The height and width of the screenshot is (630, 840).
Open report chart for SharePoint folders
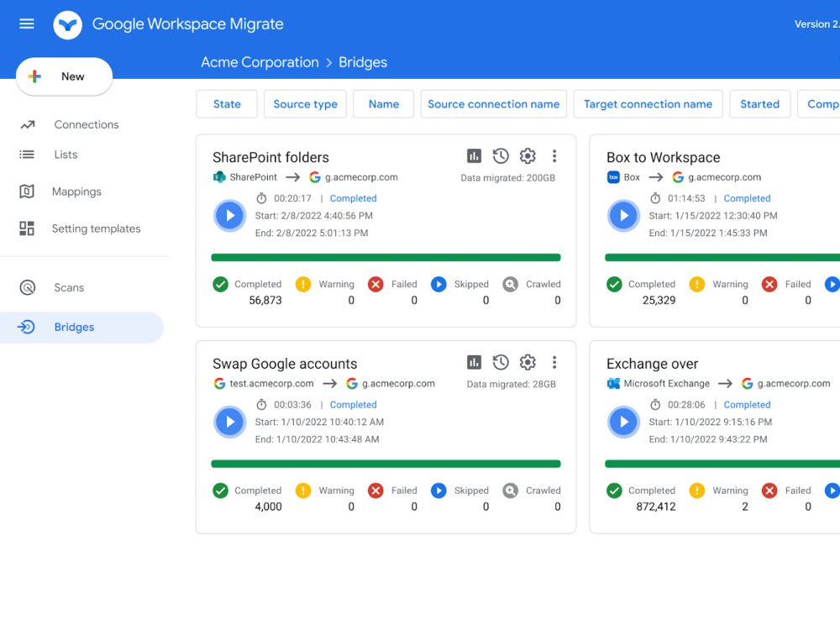(474, 156)
